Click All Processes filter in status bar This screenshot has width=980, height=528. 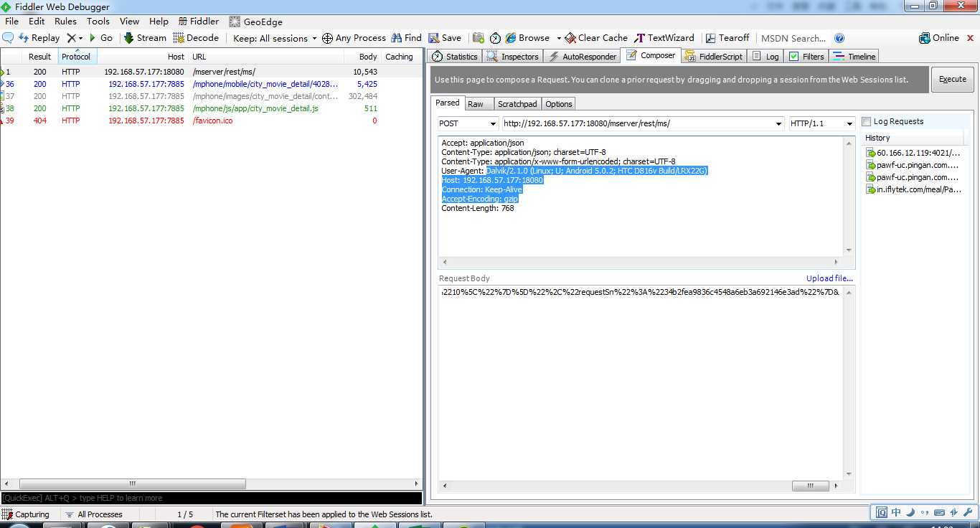(93, 514)
